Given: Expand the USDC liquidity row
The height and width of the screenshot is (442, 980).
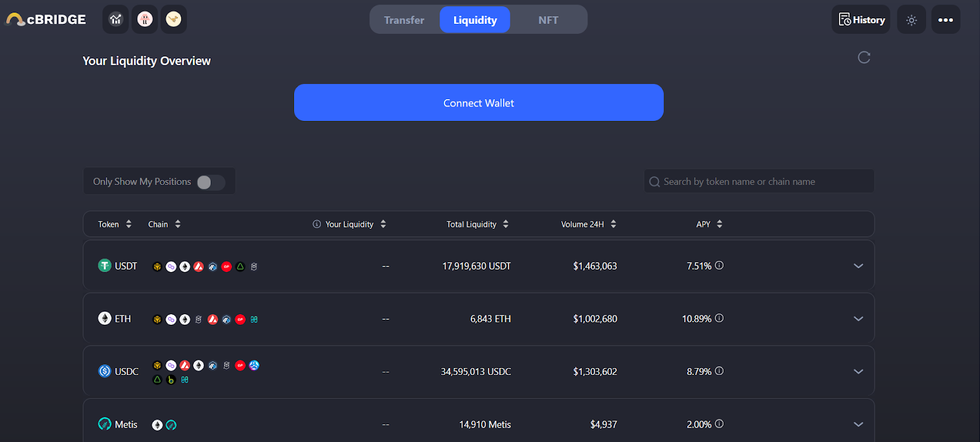Looking at the screenshot, I should (x=858, y=371).
